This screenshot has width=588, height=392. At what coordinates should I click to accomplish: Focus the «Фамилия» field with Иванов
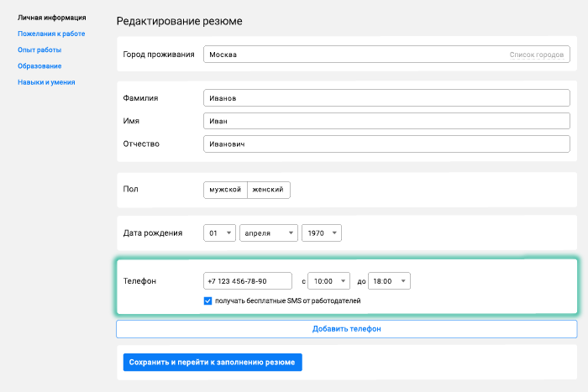pyautogui.click(x=386, y=98)
